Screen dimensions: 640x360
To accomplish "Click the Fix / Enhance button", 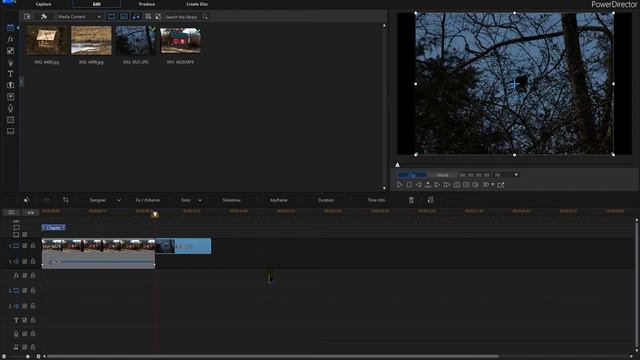I will 148,200.
